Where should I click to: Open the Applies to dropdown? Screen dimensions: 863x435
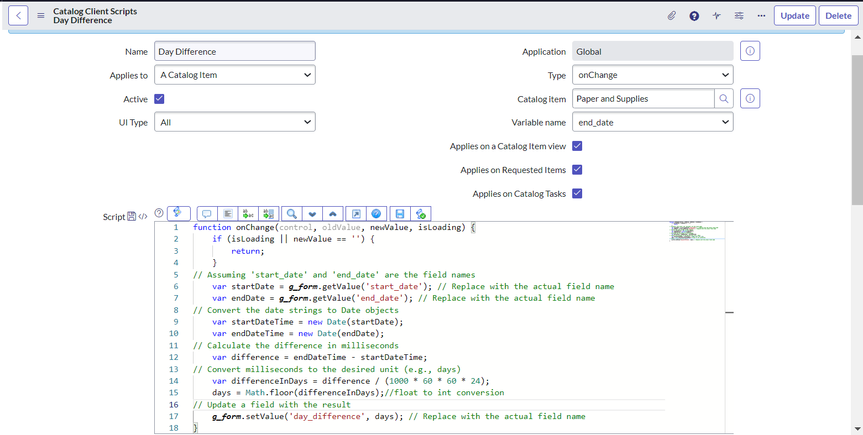point(235,75)
